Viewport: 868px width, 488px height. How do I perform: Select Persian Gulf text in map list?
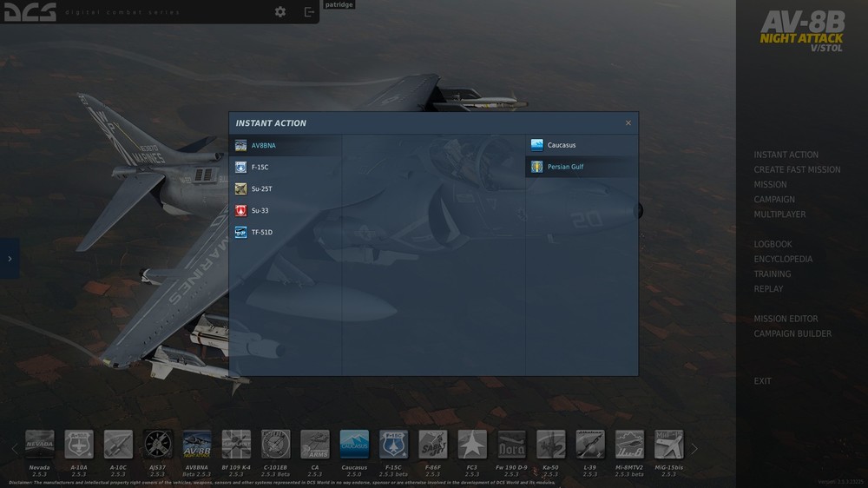pos(565,167)
